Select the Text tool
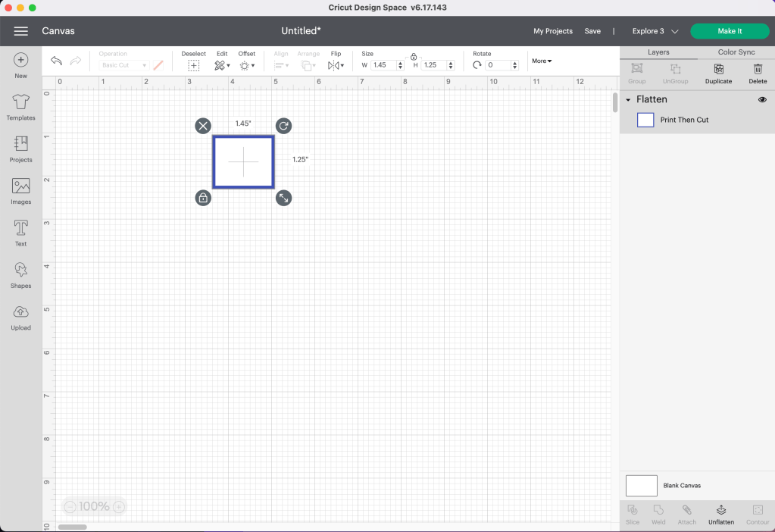 click(20, 233)
